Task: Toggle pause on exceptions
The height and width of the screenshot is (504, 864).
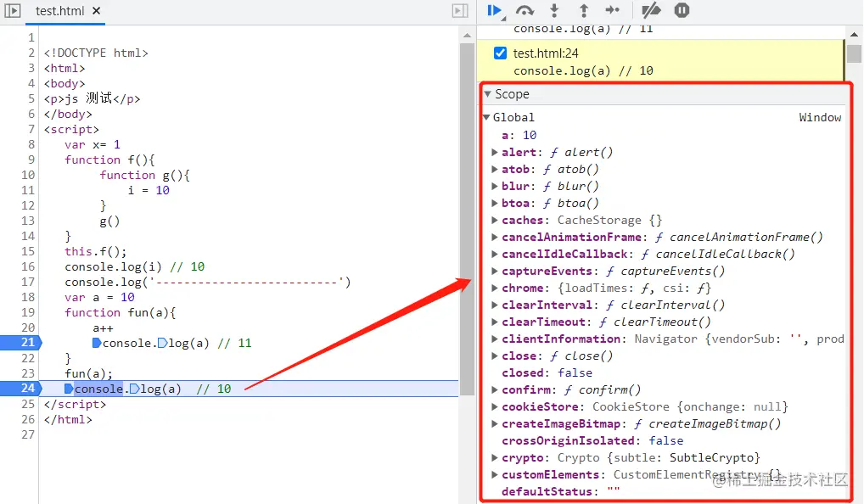Action: pos(682,10)
